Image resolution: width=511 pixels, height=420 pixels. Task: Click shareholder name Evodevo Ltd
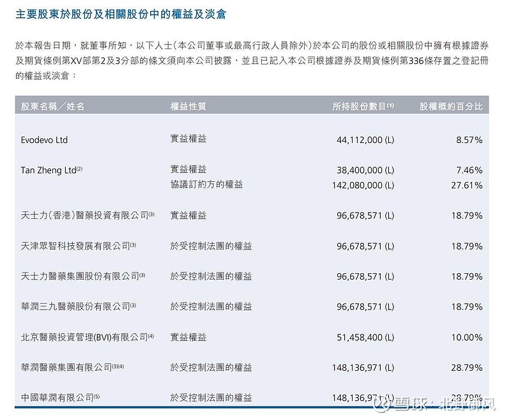pyautogui.click(x=44, y=140)
